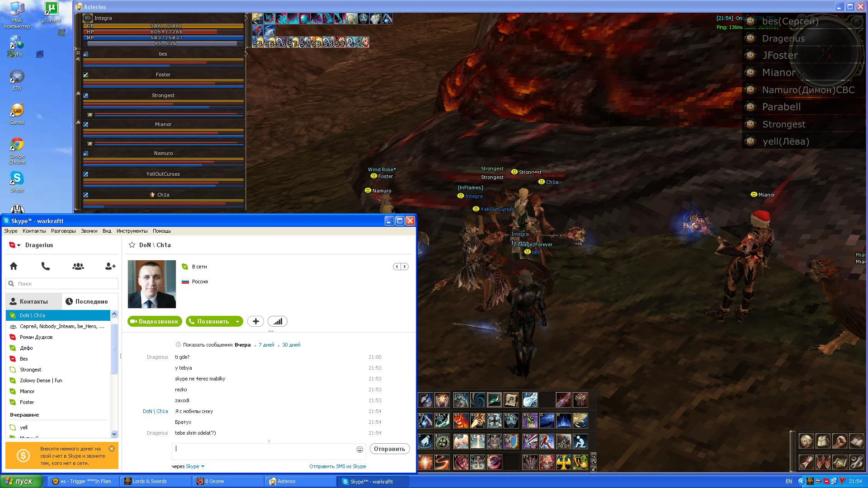Open skills book icon in game menu
868x488 pixels.
(856, 441)
